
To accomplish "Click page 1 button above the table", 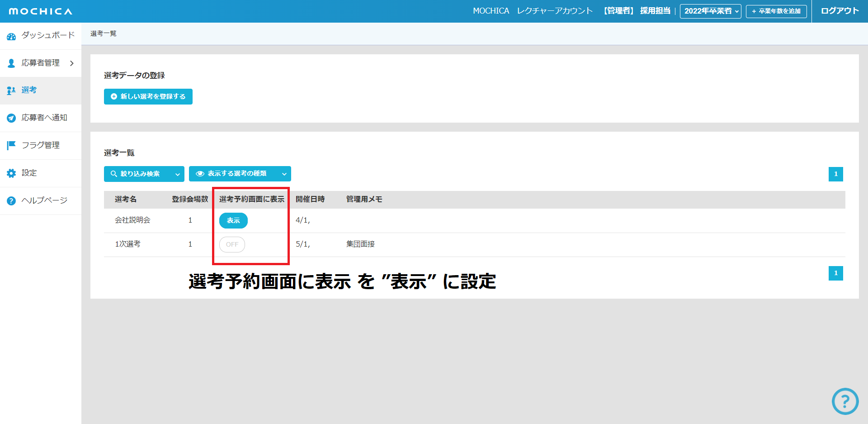I will (x=835, y=174).
